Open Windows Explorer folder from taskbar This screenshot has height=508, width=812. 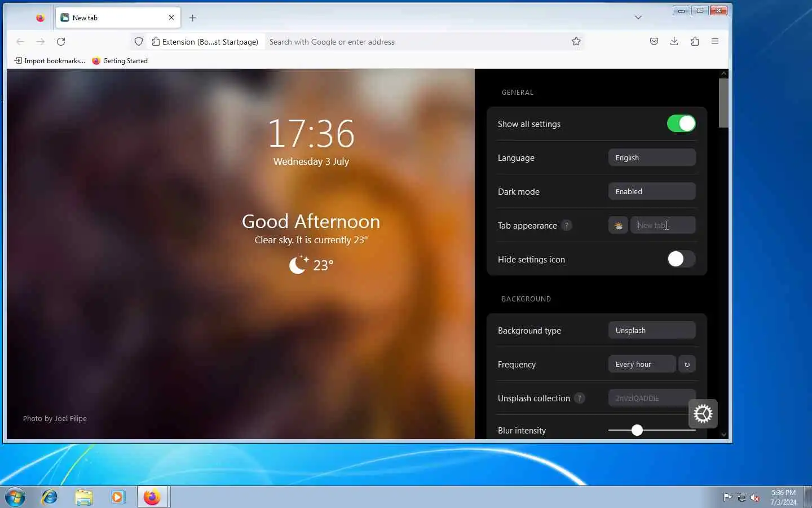click(x=83, y=497)
